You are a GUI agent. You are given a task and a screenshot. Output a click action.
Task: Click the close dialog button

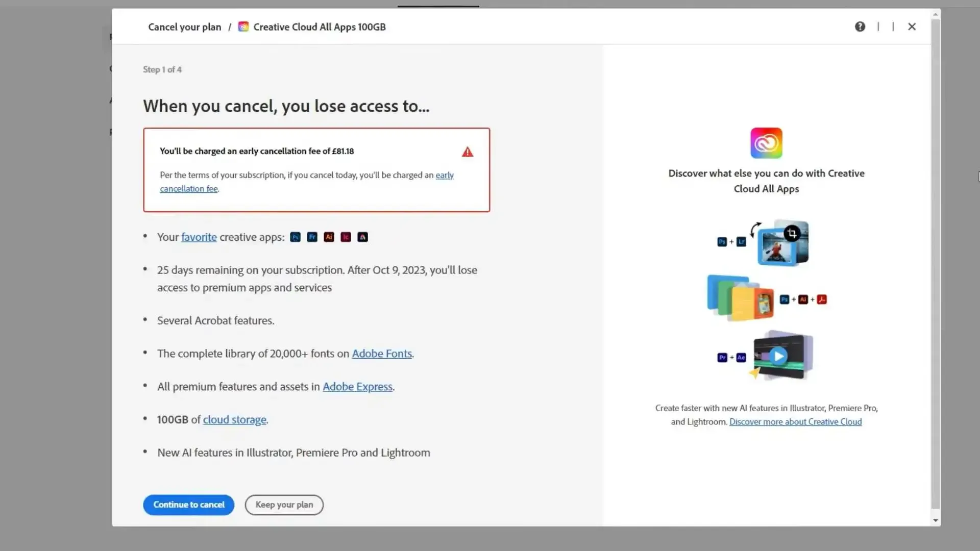pyautogui.click(x=912, y=26)
